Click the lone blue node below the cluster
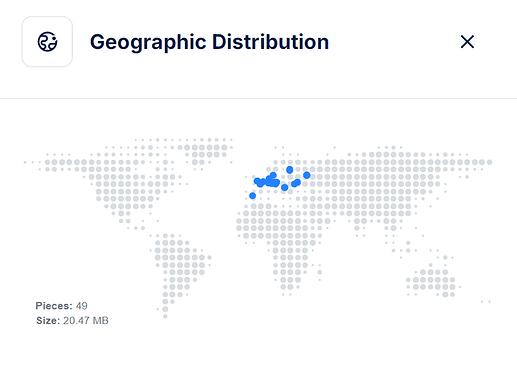This screenshot has height=369, width=517. coord(284,188)
